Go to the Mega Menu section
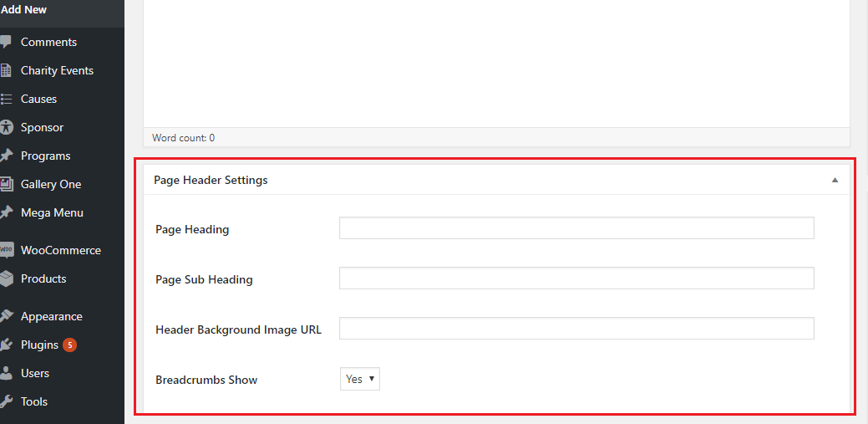This screenshot has height=424, width=868. (52, 212)
